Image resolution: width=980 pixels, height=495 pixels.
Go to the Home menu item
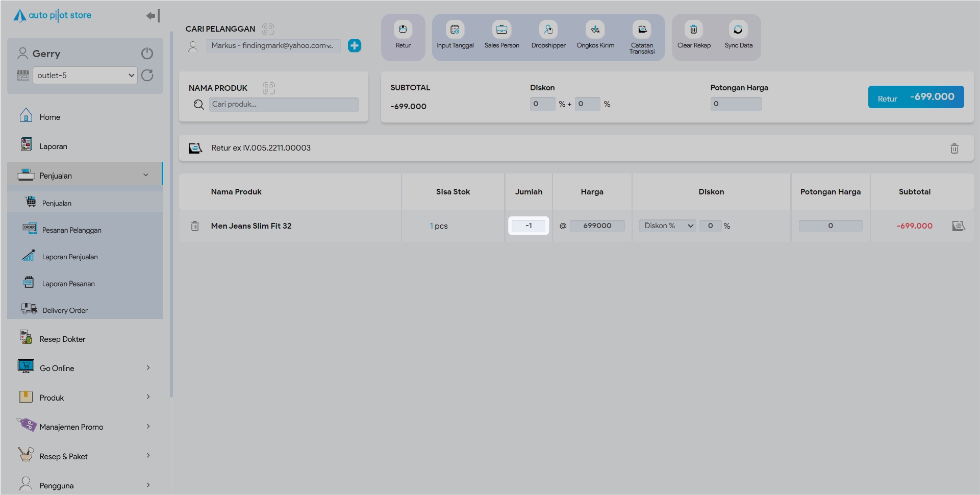tap(50, 117)
